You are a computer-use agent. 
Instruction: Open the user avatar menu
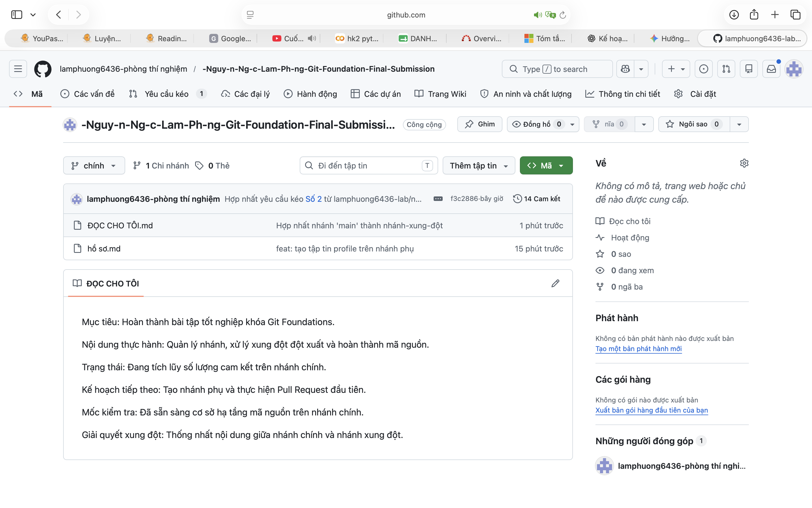[794, 69]
